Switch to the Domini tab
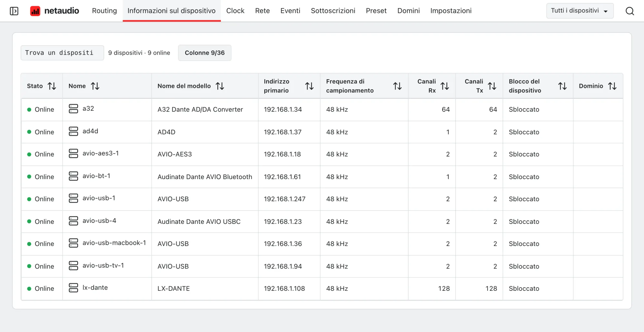 [409, 11]
